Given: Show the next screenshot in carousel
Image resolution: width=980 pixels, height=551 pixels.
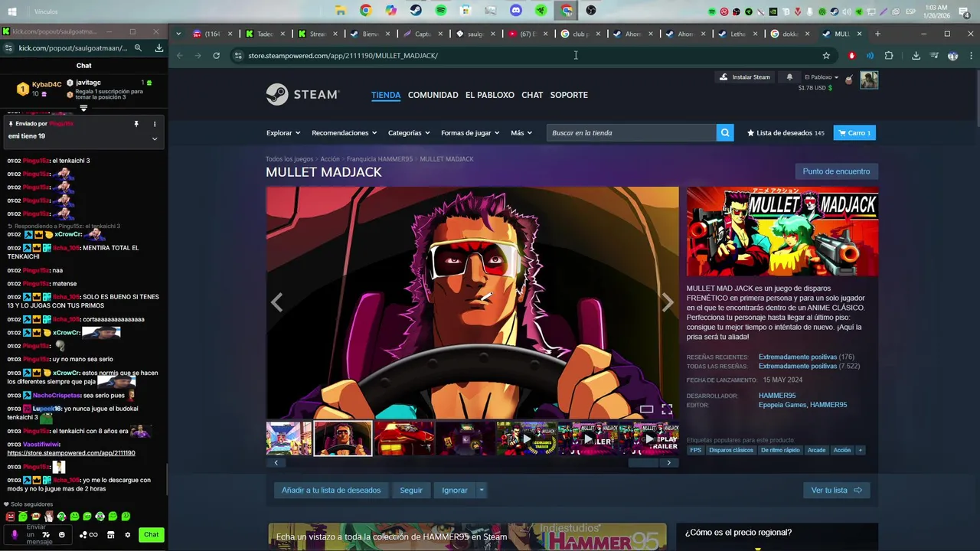Looking at the screenshot, I should pos(668,303).
